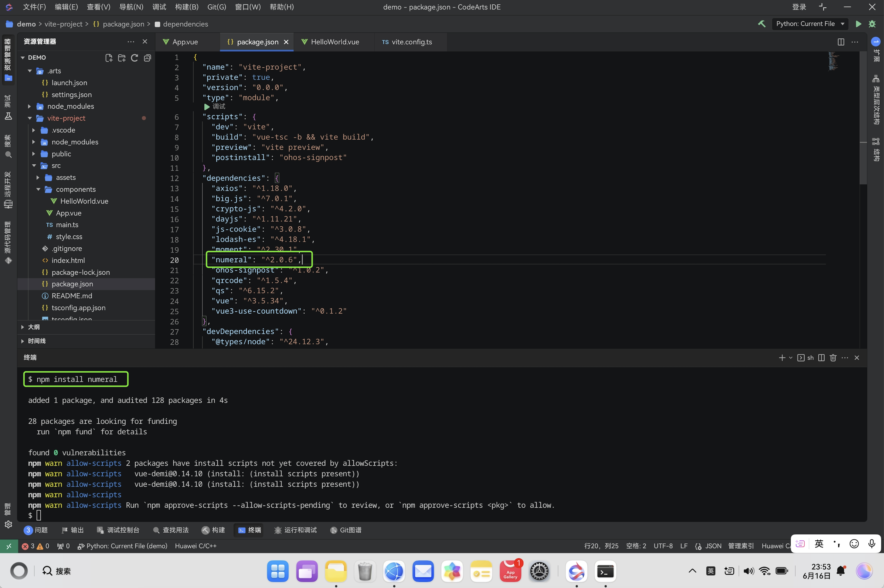Collapse the DEMO root section
884x588 pixels.
(x=23, y=58)
